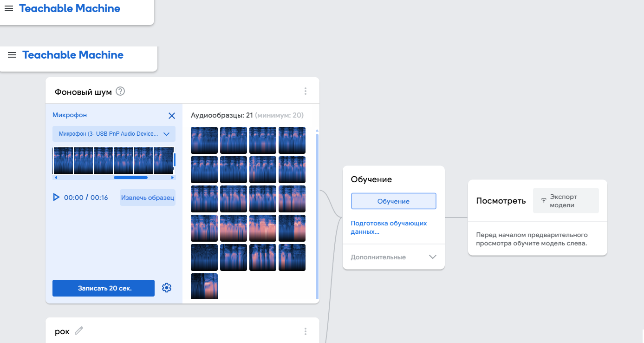Click the left arrow of spectrogram scrollbar
This screenshot has height=343, width=644.
(56, 178)
